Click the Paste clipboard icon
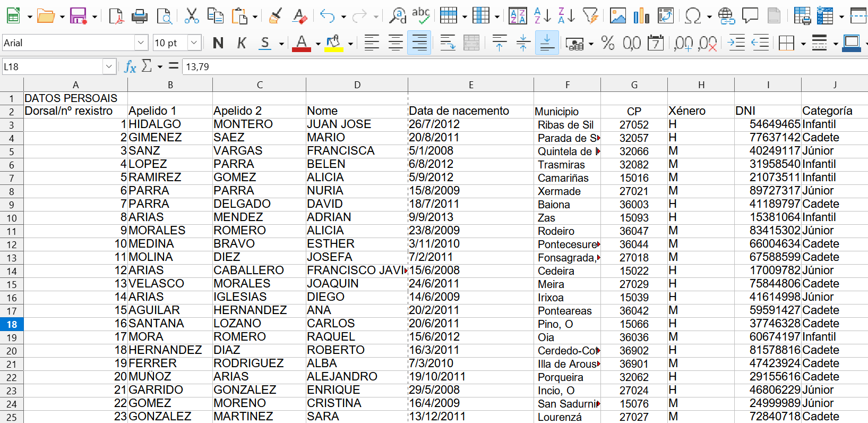Viewport: 868px width, 423px height. (240, 16)
